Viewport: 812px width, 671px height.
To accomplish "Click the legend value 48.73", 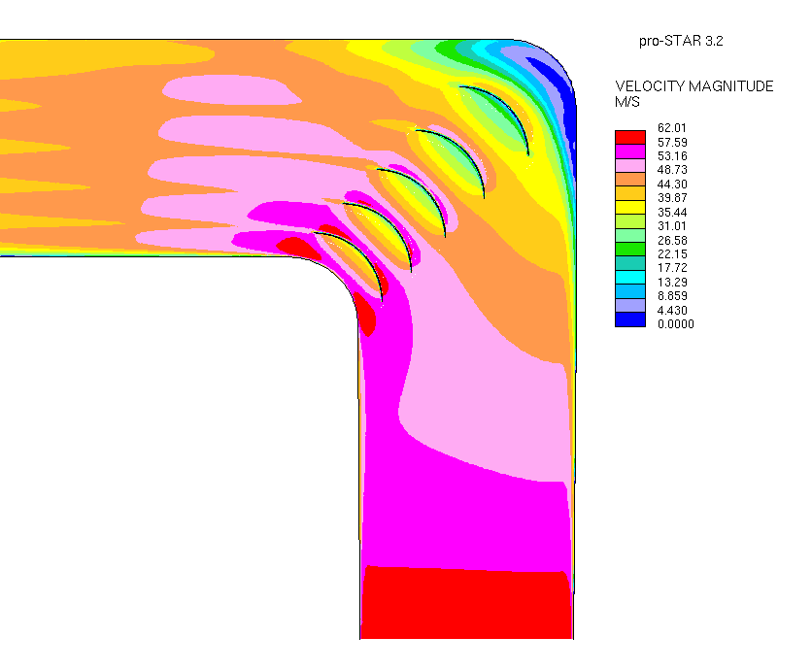I will coord(672,170).
